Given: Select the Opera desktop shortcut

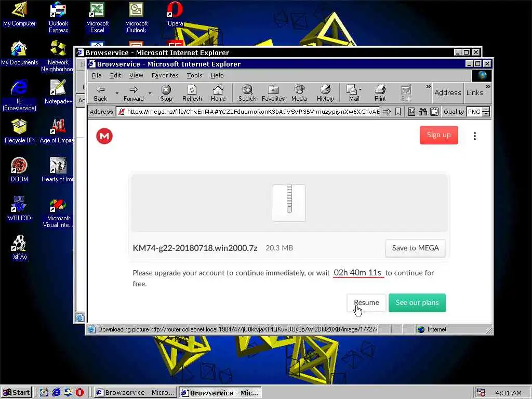Looking at the screenshot, I should 175,14.
